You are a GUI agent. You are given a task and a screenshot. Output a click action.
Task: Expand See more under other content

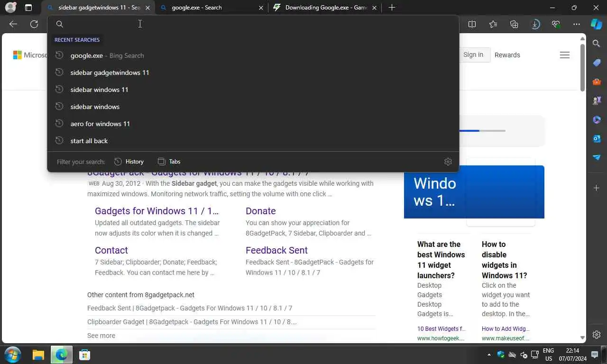101,336
